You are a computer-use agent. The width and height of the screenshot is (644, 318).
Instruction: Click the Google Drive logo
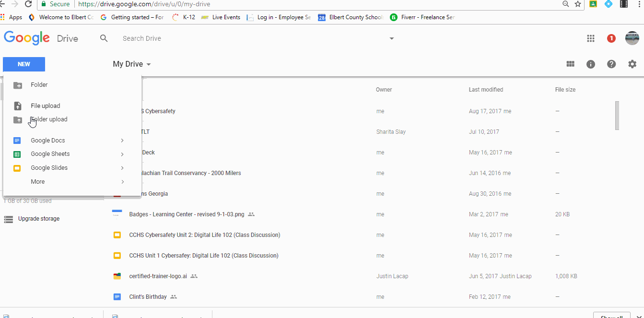coord(41,38)
